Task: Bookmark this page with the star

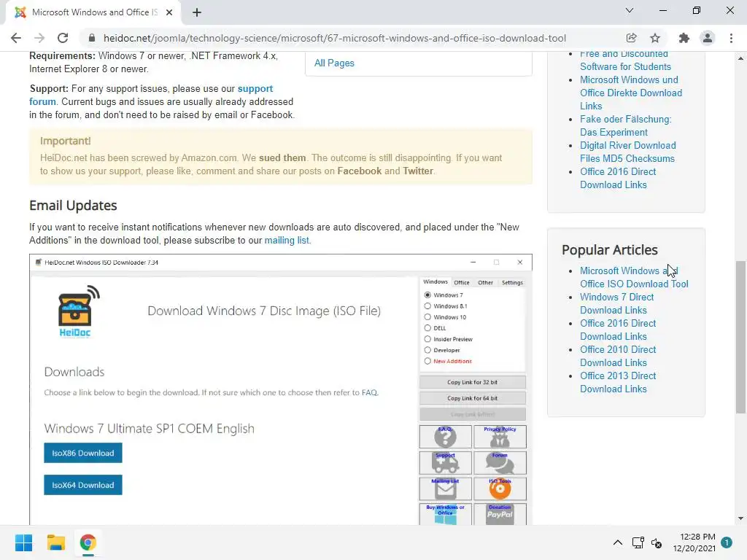Action: (655, 38)
